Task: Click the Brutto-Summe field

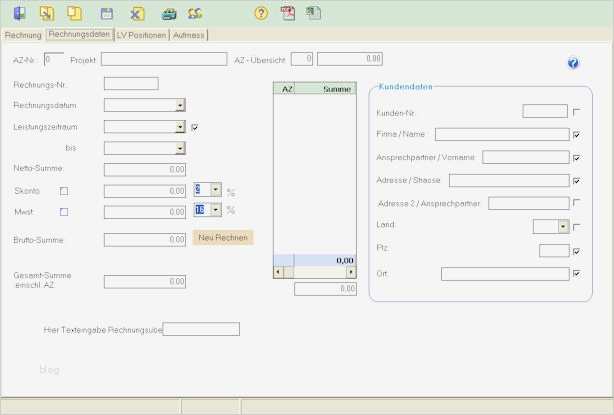Action: pos(145,240)
